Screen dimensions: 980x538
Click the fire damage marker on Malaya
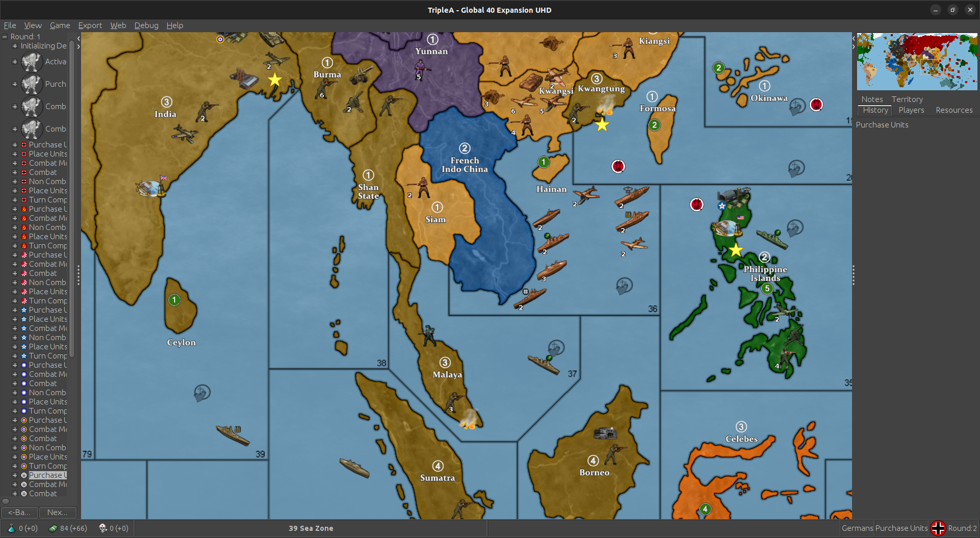pyautogui.click(x=469, y=419)
